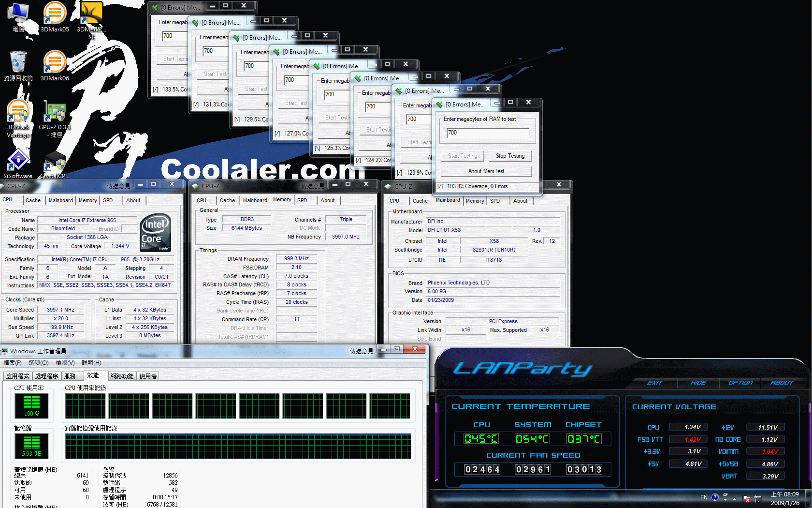Click the NB Frequency value 3997.0 MHz

coord(346,237)
